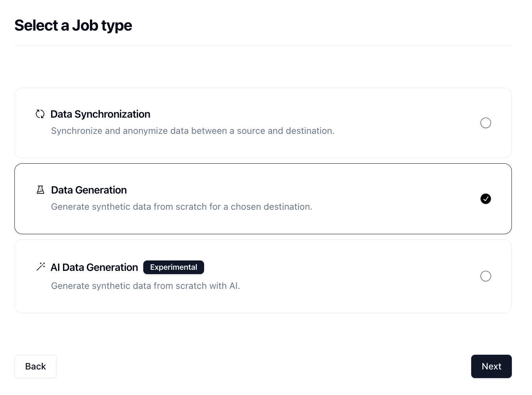Click 'Generate synthetic data from scratch for' description

click(182, 206)
